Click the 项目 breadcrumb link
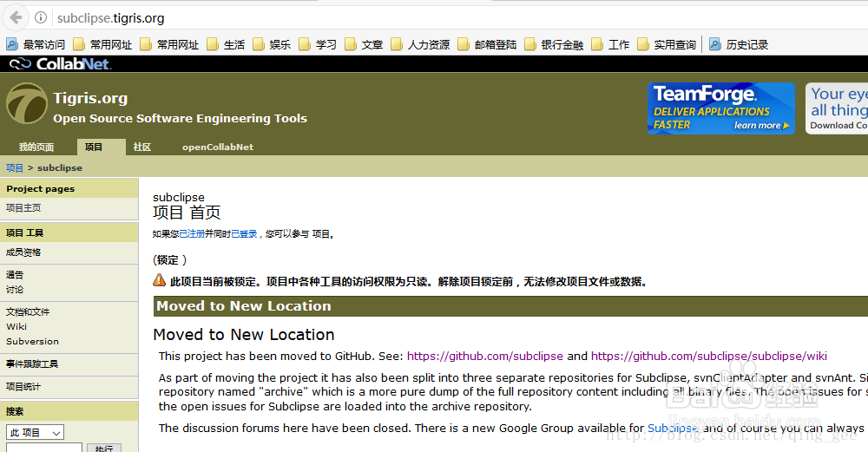The width and height of the screenshot is (868, 452). 15,167
